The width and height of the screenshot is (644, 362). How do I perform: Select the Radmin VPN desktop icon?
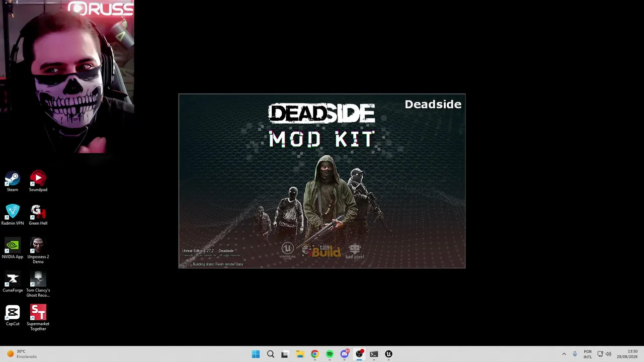[x=13, y=215]
